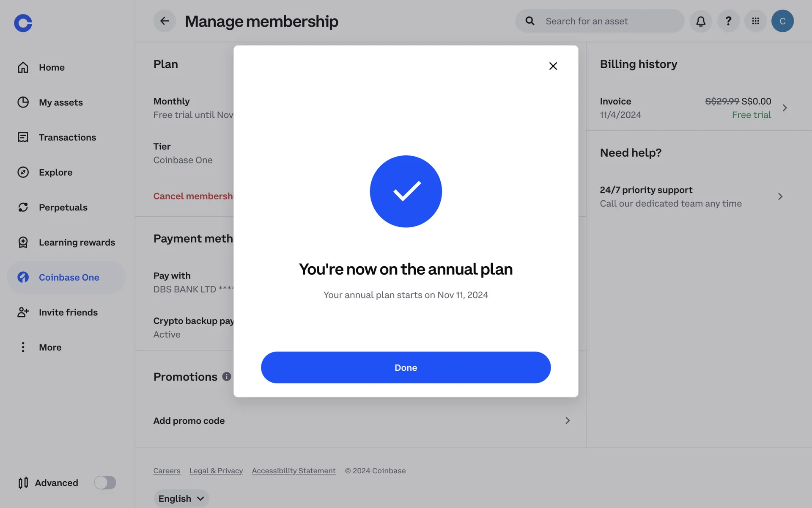Screen dimensions: 812x508
Task: Click the Promotions info icon
Action: point(227,376)
